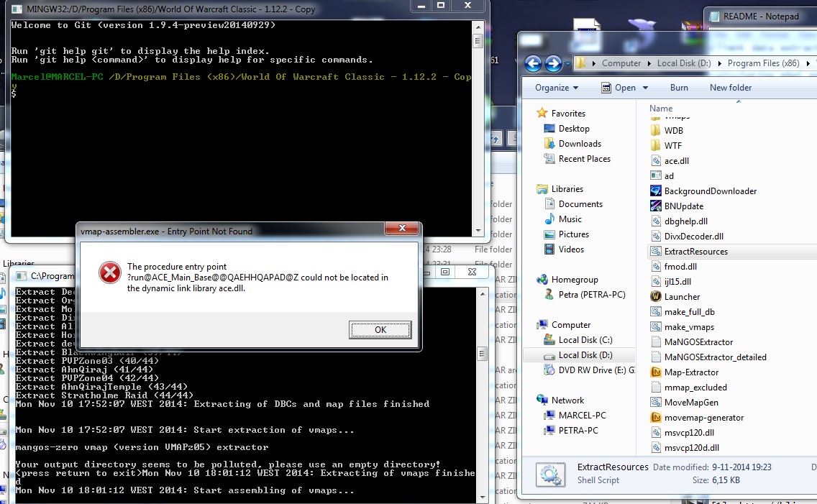This screenshot has height=504, width=817.
Task: Select the MaNGOSExtractor_detailed file icon
Action: (x=656, y=357)
